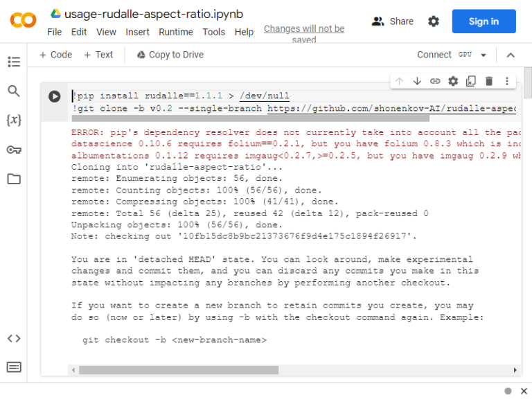Click the code cell horizontal scrollbar
The height and width of the screenshot is (399, 532).
pos(250,118)
